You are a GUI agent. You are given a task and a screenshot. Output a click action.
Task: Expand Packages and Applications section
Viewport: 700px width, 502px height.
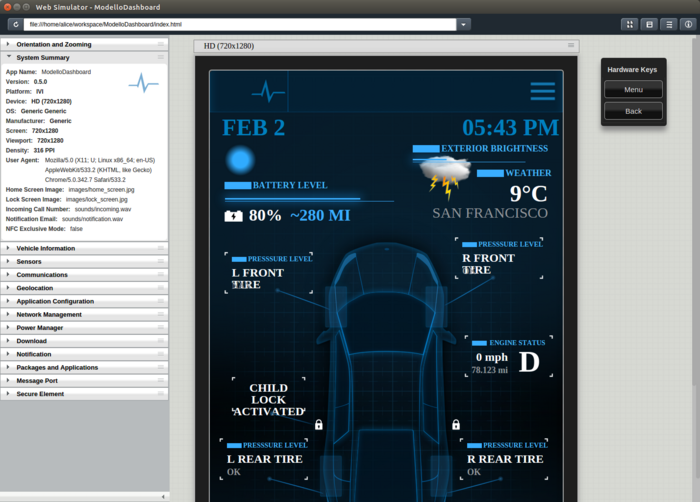click(x=84, y=368)
